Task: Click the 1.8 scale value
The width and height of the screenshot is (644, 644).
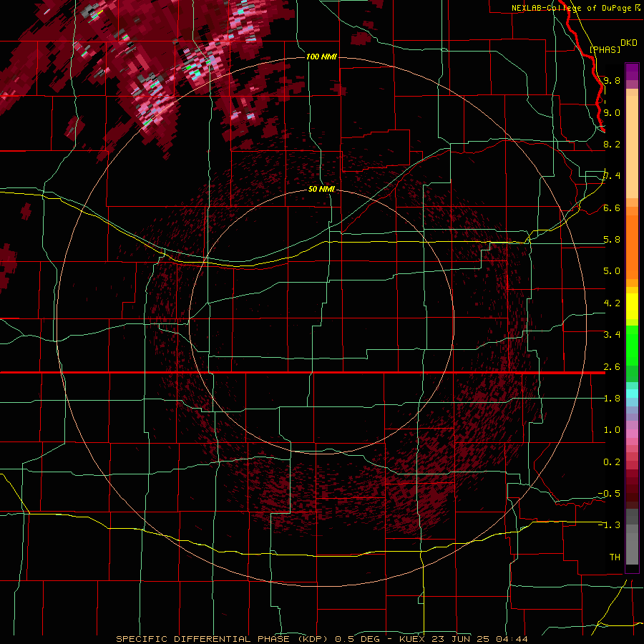Action: tap(612, 399)
